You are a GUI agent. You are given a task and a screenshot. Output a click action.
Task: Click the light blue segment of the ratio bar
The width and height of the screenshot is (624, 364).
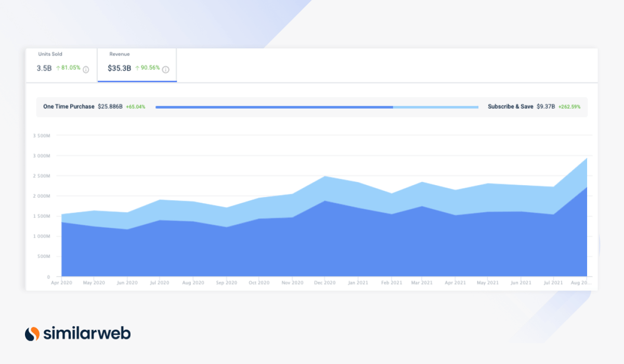435,107
